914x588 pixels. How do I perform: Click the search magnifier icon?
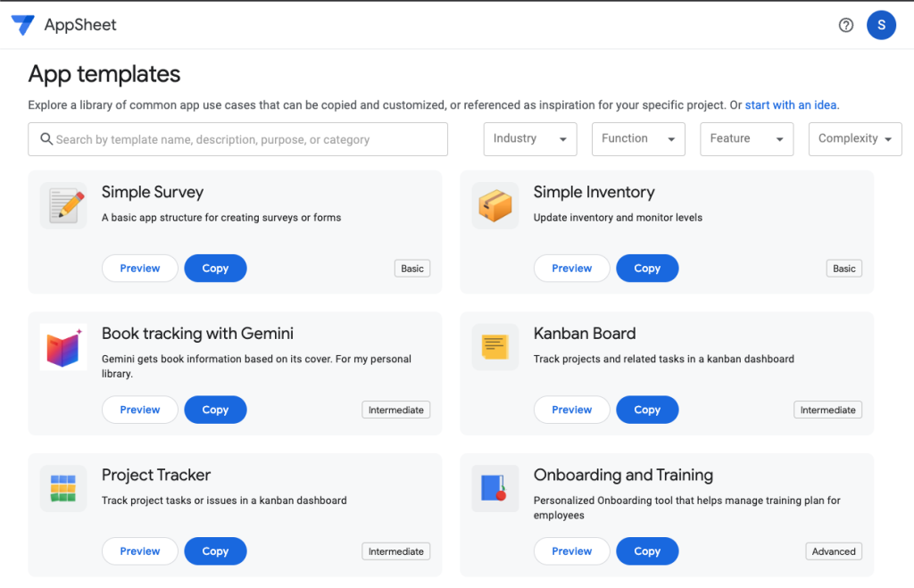pos(46,139)
